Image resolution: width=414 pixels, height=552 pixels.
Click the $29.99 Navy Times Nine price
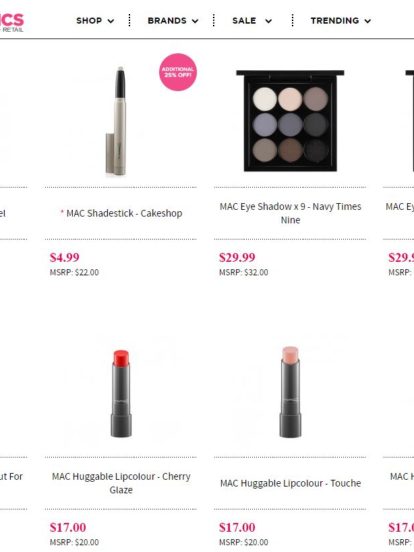pyautogui.click(x=237, y=257)
